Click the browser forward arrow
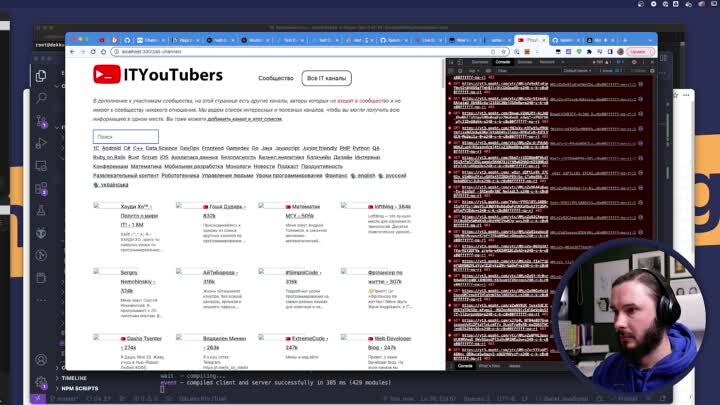The height and width of the screenshot is (405, 720). pos(83,52)
